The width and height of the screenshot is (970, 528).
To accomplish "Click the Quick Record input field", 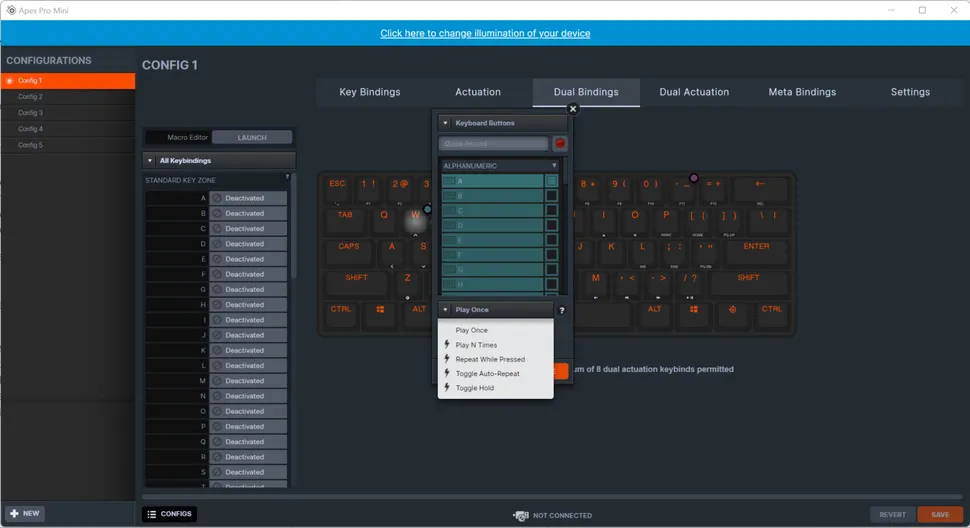I will point(494,143).
